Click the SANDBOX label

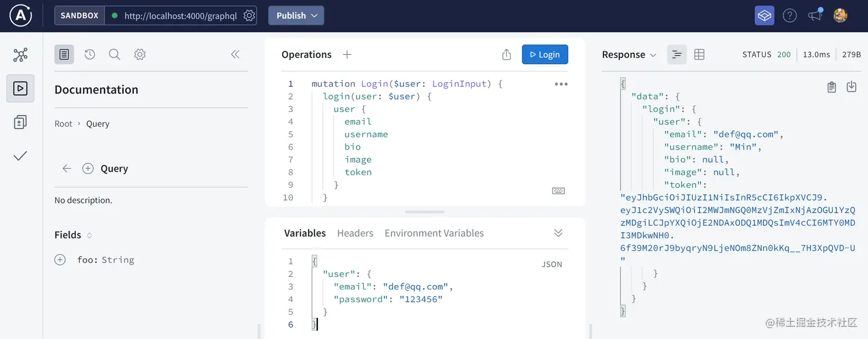click(80, 16)
